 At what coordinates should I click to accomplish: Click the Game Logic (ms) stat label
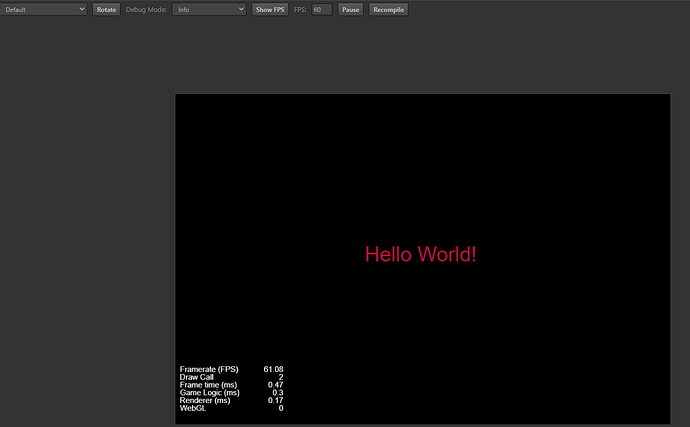click(209, 393)
